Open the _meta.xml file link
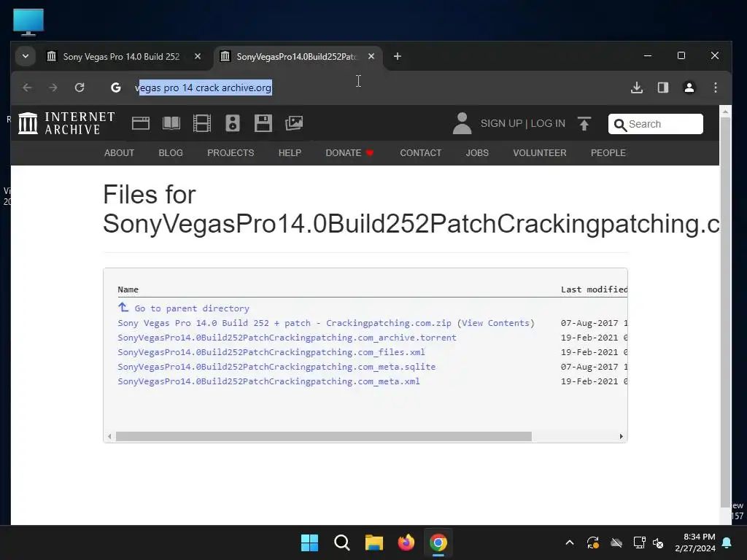Screen dimensions: 747x560 pos(268,381)
